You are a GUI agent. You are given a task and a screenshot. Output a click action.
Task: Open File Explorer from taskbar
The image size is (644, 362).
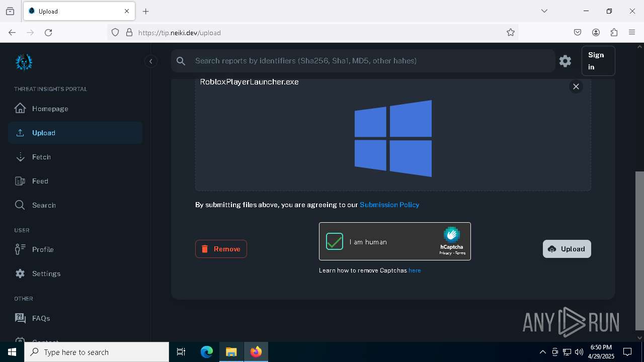coord(231,352)
